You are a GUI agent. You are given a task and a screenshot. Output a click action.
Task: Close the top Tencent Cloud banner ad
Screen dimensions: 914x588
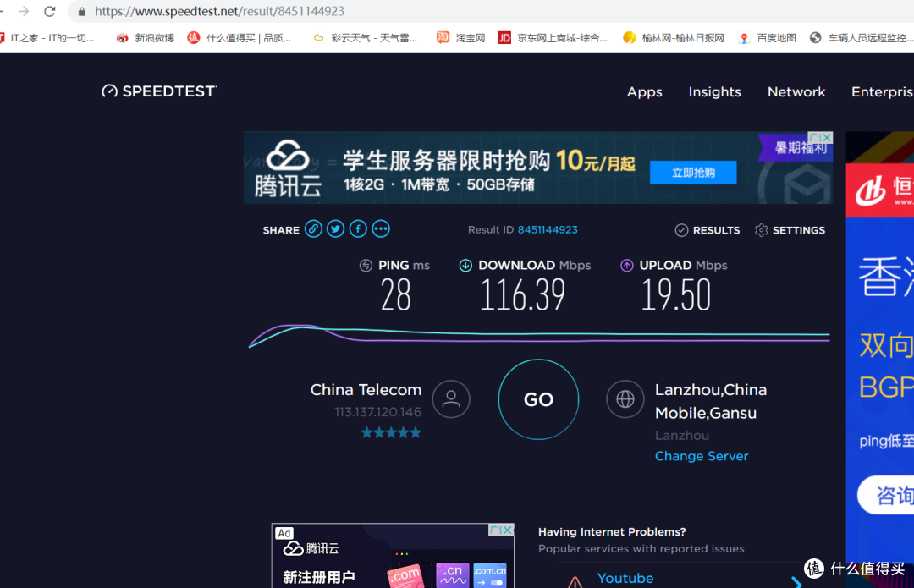[826, 138]
